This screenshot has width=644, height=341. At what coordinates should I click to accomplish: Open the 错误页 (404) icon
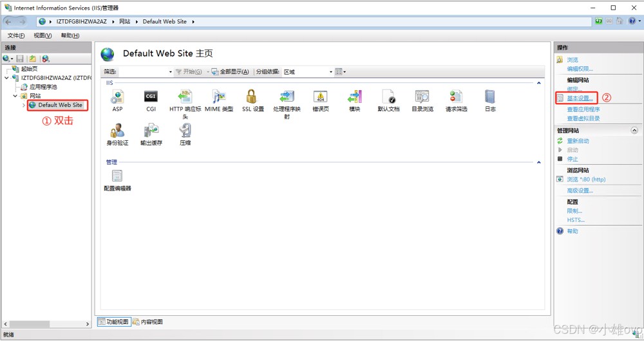tap(320, 97)
